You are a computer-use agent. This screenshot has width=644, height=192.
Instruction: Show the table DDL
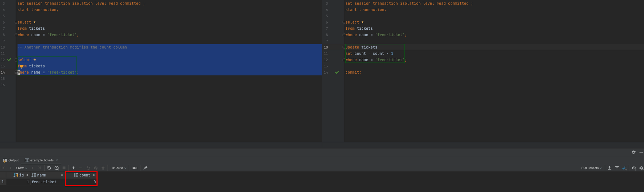tap(135, 168)
